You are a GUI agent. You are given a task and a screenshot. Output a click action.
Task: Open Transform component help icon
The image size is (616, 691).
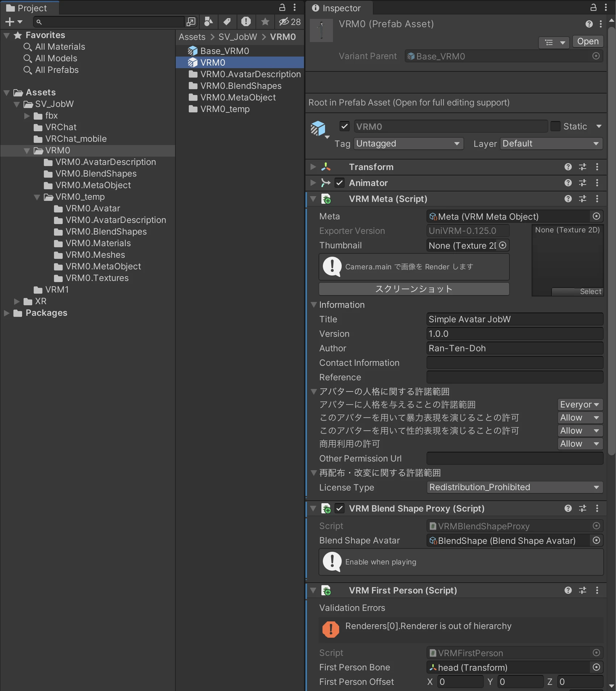pos(568,167)
